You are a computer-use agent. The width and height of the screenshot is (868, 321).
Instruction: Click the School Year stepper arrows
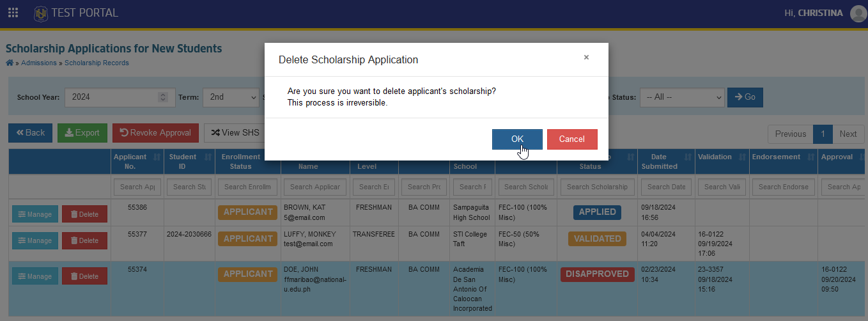click(x=162, y=97)
